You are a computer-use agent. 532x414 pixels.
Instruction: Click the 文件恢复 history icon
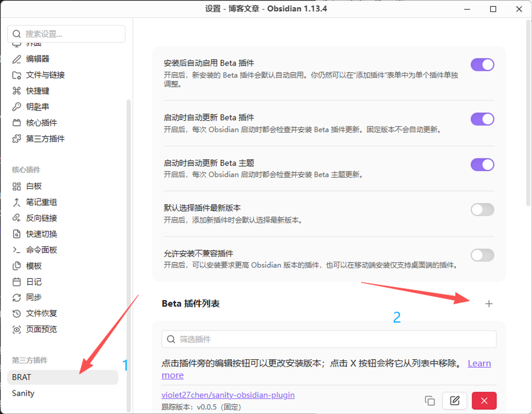click(17, 313)
